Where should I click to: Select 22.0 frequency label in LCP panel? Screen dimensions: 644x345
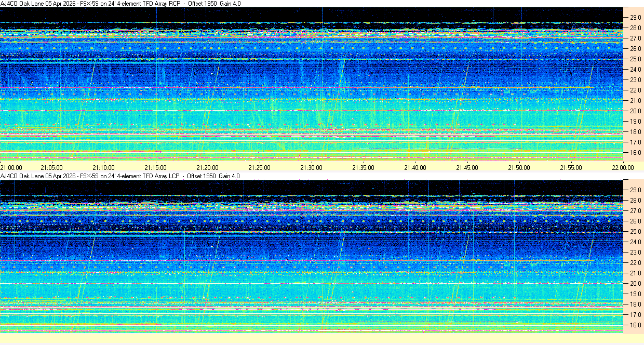[636, 263]
